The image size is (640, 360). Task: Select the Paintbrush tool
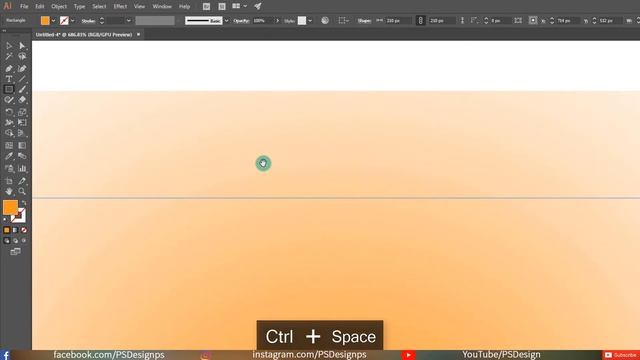click(22, 89)
